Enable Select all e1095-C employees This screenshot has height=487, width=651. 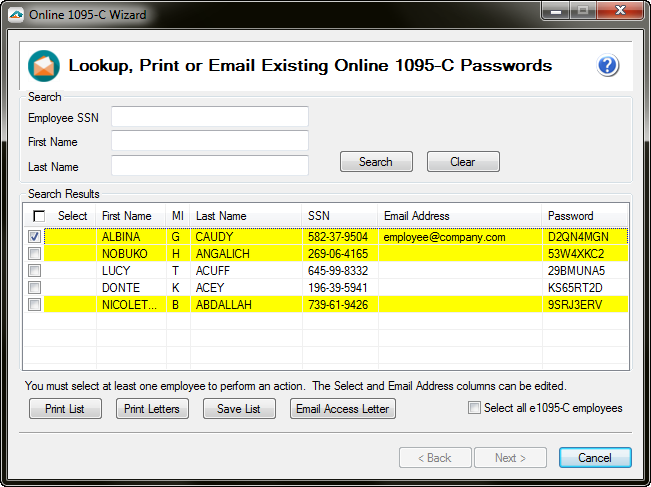(474, 408)
